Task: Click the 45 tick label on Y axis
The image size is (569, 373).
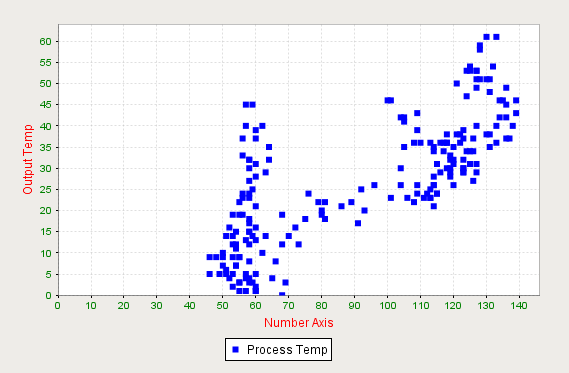Action: pyautogui.click(x=46, y=104)
